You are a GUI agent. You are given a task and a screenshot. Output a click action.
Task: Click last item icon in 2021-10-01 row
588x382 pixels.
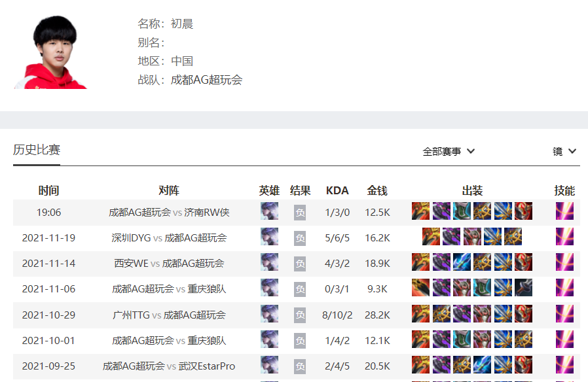coord(523,339)
